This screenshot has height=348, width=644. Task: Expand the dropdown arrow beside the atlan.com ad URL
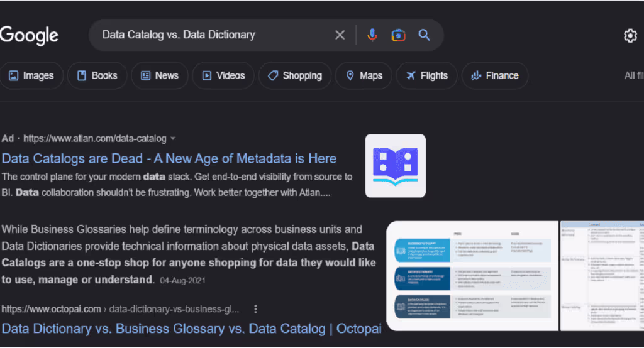click(173, 139)
